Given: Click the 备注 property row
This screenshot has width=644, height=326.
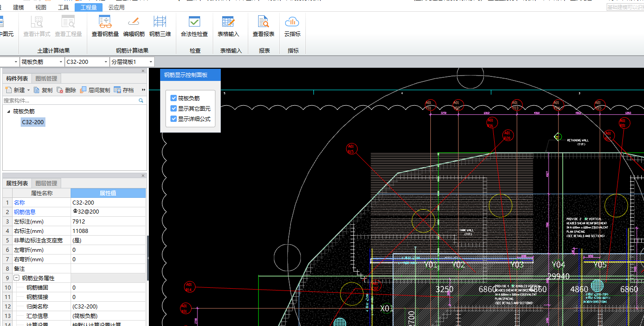Looking at the screenshot, I should 74,268.
